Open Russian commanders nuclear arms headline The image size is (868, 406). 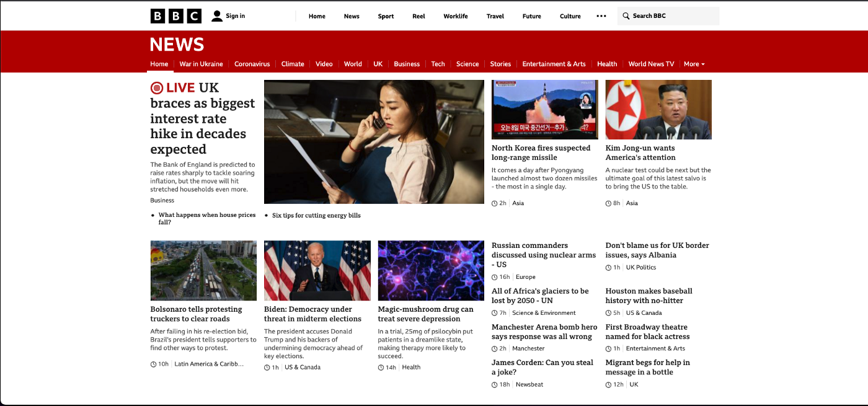pyautogui.click(x=544, y=255)
